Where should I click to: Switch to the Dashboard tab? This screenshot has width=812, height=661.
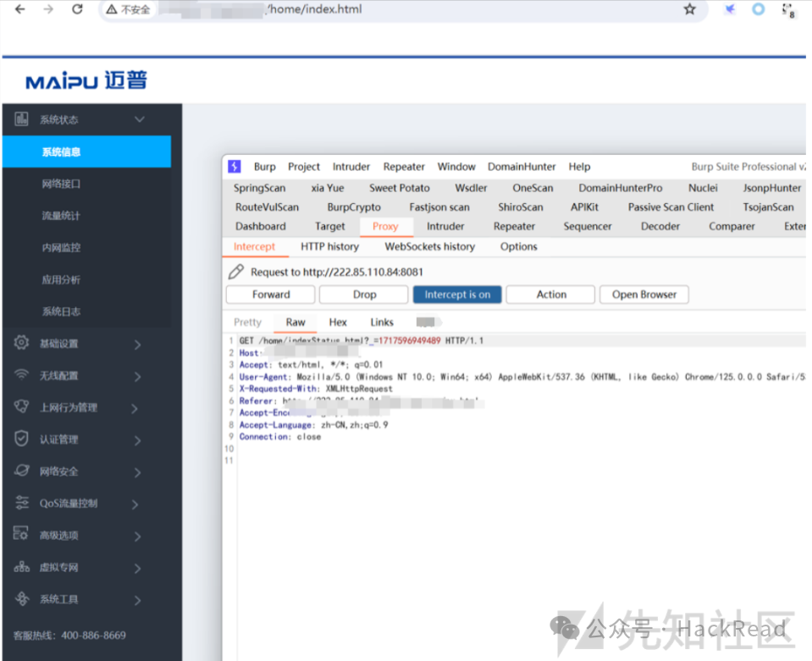(x=261, y=226)
